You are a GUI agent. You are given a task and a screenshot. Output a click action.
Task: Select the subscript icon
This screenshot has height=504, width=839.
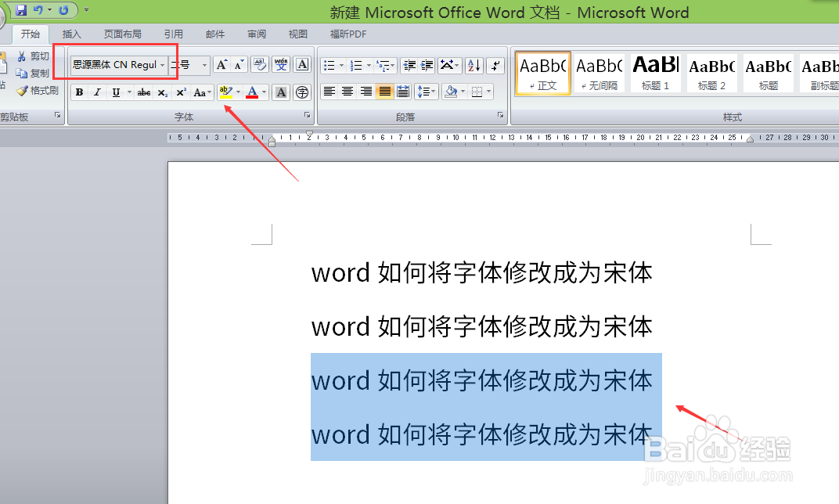pyautogui.click(x=162, y=92)
